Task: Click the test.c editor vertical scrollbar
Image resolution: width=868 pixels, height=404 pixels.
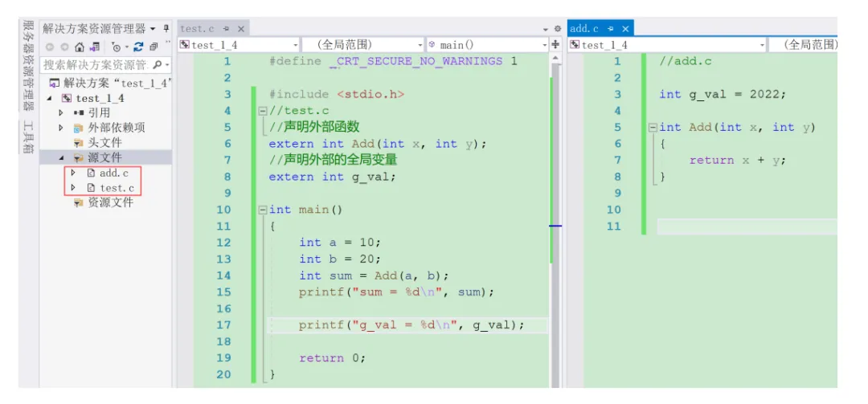Action: (555, 222)
